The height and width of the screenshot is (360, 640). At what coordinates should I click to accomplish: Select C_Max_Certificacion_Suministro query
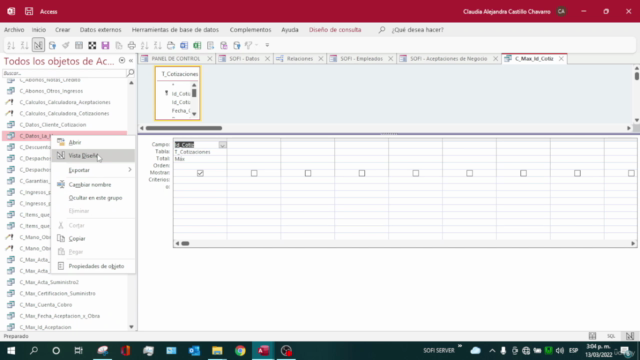point(58,293)
